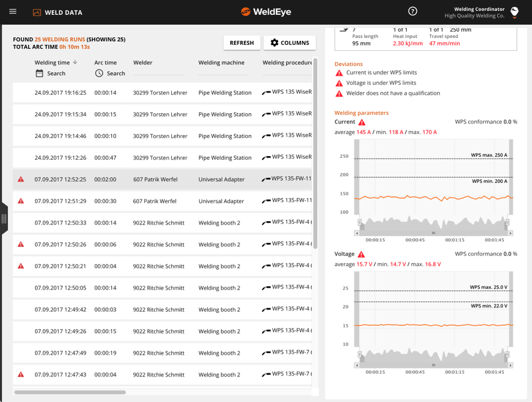
Task: Click the Voltage chart right scroll arrow
Action: tap(510, 365)
